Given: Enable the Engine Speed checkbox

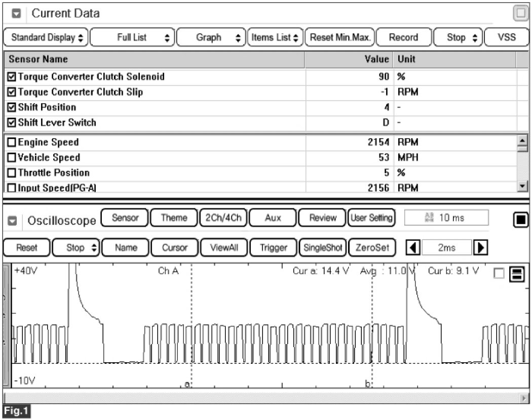Looking at the screenshot, I should click(12, 143).
